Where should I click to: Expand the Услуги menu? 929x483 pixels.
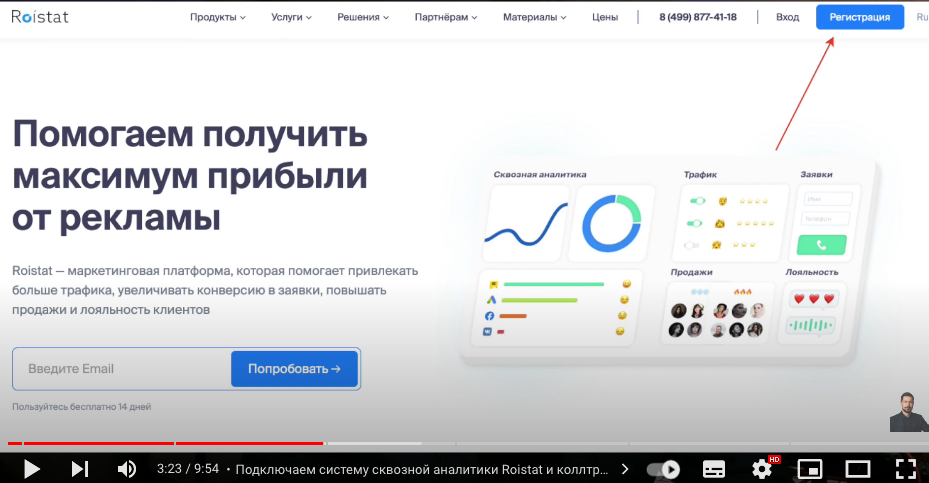[291, 17]
